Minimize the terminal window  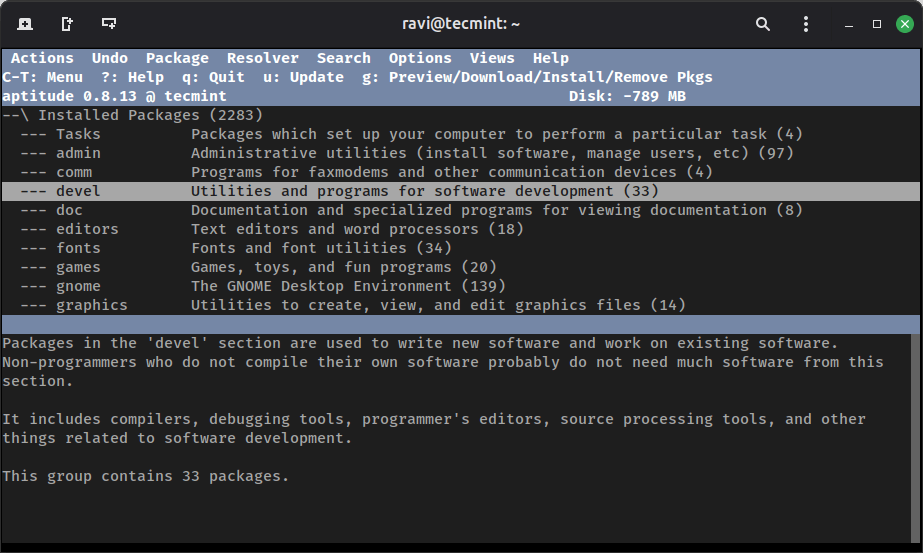click(x=848, y=23)
